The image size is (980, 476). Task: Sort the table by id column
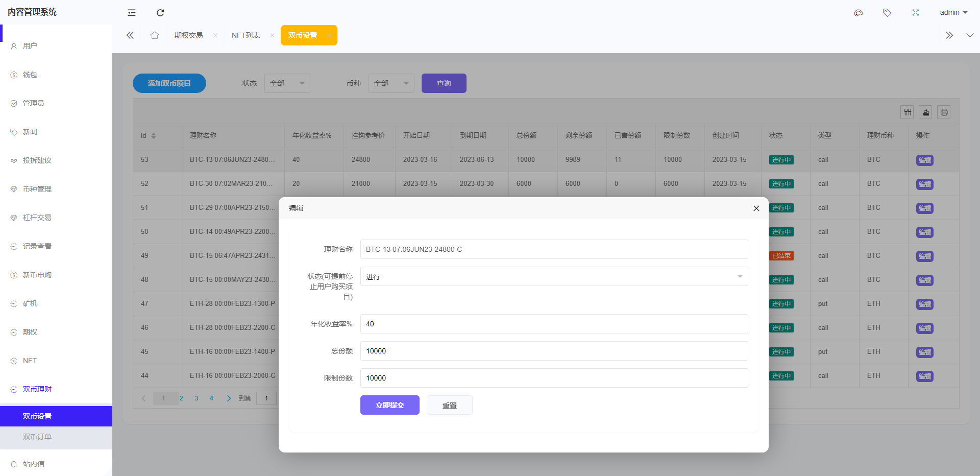coord(154,136)
